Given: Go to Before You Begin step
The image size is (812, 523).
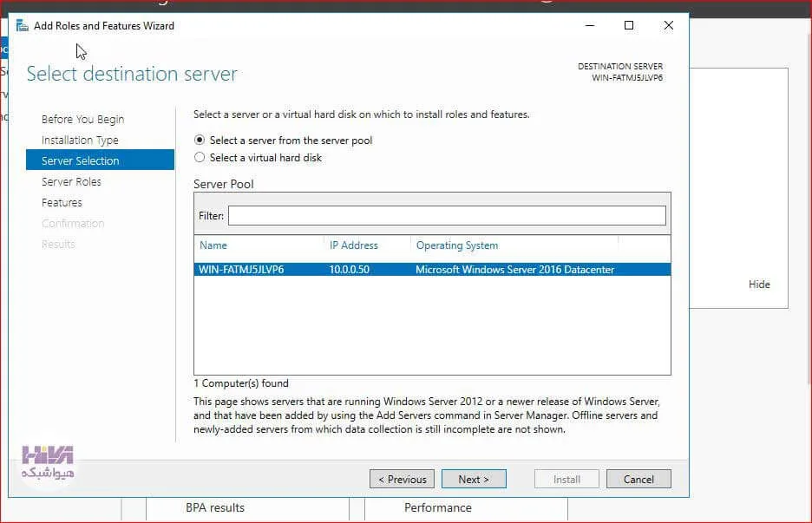Looking at the screenshot, I should 83,119.
